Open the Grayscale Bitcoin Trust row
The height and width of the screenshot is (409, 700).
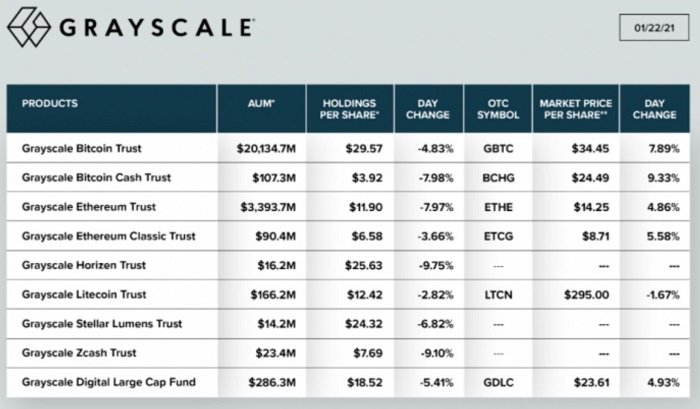pyautogui.click(x=82, y=148)
